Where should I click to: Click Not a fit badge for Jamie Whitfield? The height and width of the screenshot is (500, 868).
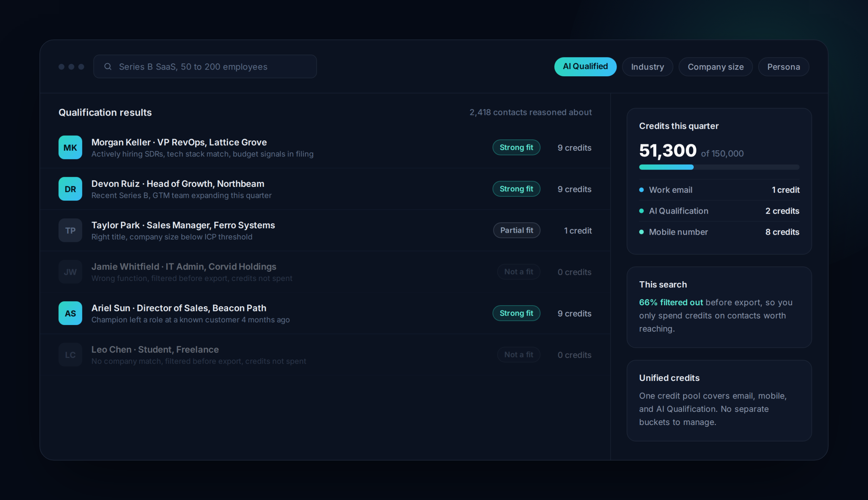click(519, 272)
